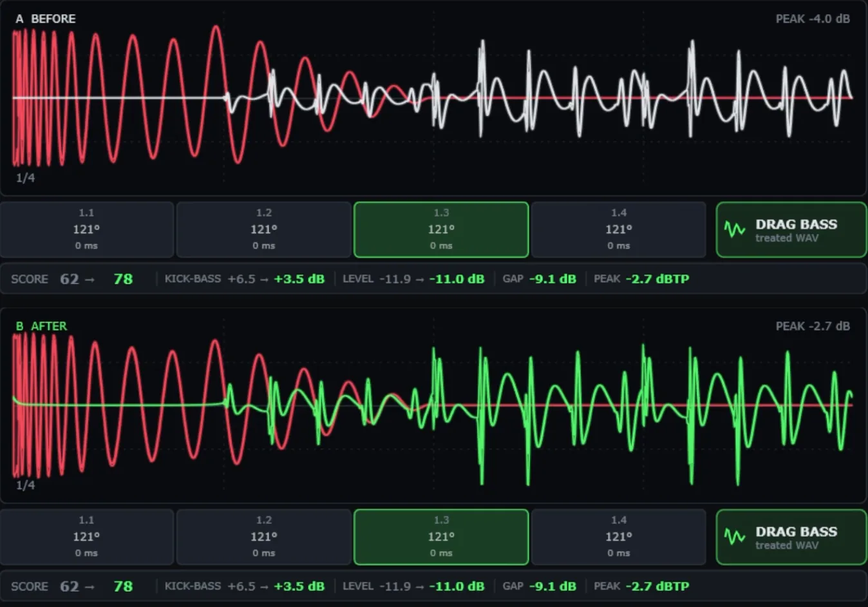Select beat cell 1.2 under the Before waveform

pos(264,229)
